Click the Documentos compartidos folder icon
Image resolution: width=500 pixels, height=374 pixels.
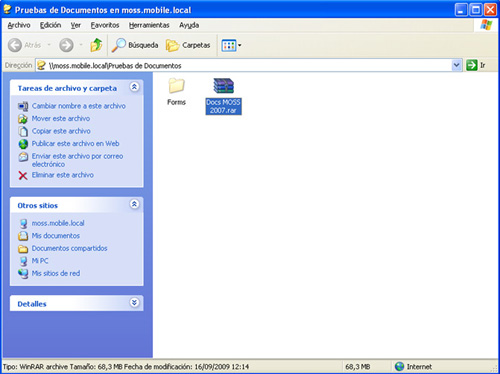pyautogui.click(x=23, y=249)
